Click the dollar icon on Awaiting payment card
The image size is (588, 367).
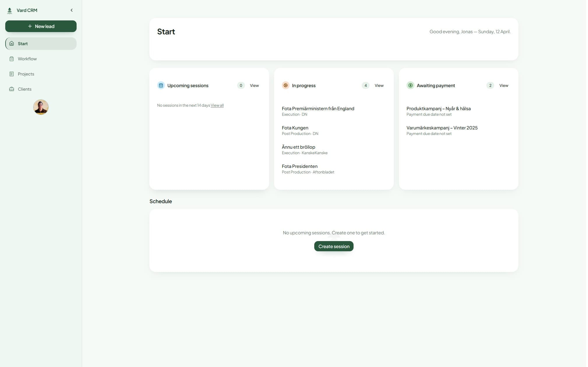coord(410,85)
